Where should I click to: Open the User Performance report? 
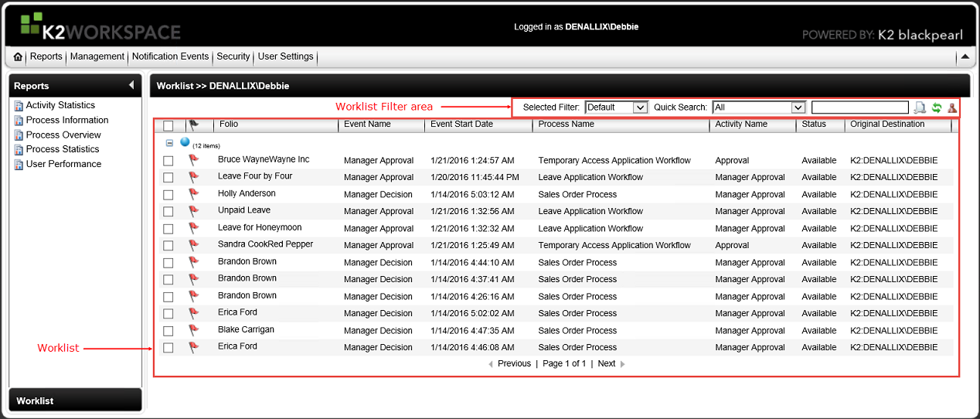pyautogui.click(x=63, y=164)
